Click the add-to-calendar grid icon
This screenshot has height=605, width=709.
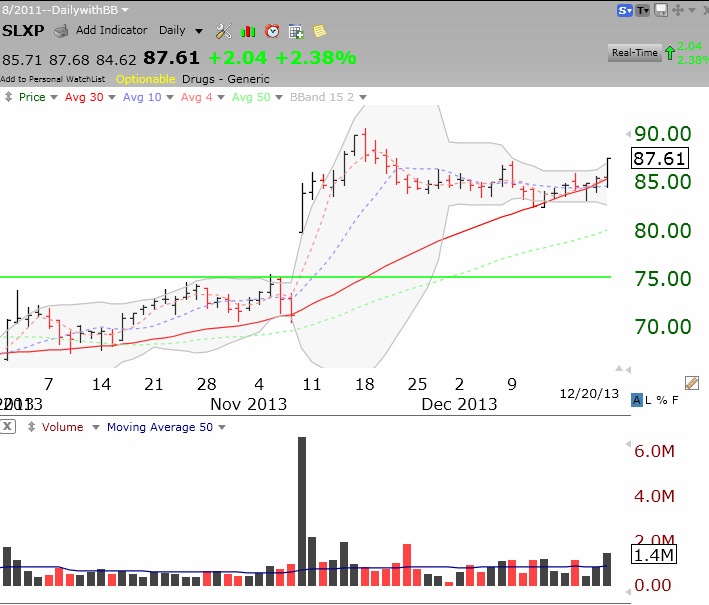tap(296, 31)
